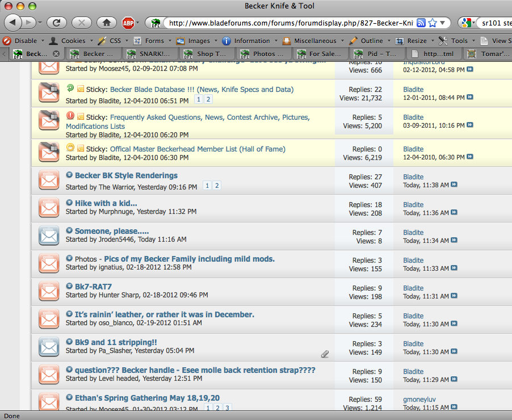This screenshot has width=512, height=420.
Task: Go to last post dated 03-09-2011, 10:16 PM
Action: [470, 125]
